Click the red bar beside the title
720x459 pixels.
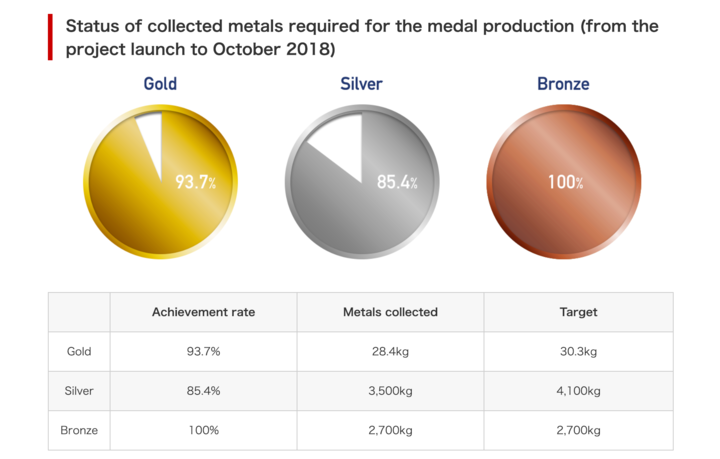click(x=50, y=37)
